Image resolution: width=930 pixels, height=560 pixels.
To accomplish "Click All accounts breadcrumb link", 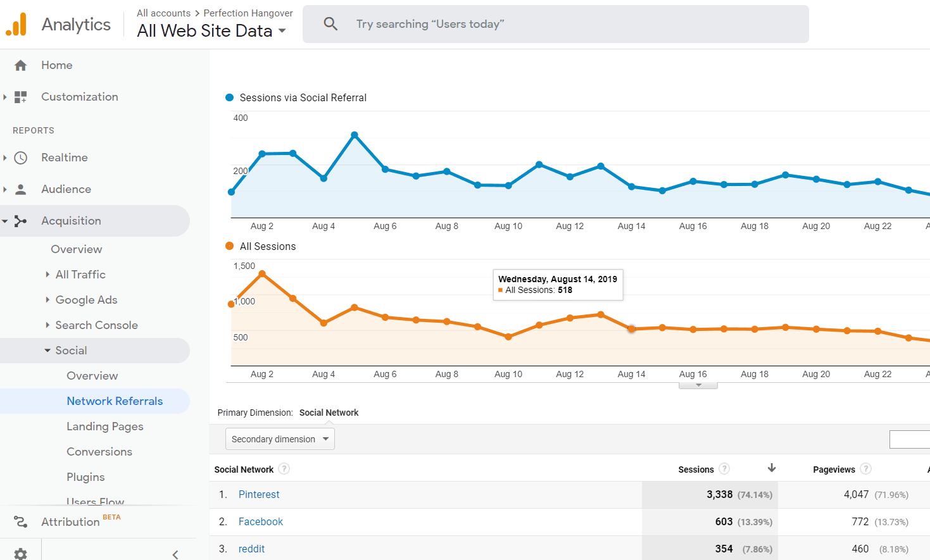I will (163, 13).
